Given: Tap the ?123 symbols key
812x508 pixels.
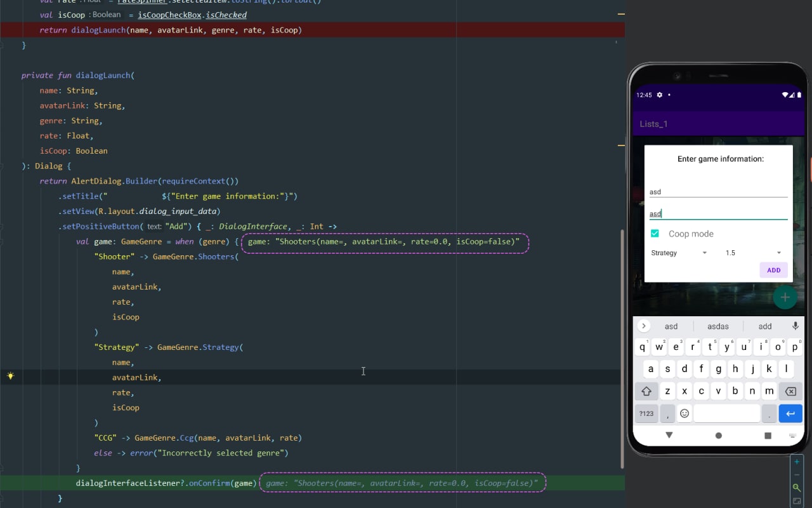Looking at the screenshot, I should pos(646,413).
